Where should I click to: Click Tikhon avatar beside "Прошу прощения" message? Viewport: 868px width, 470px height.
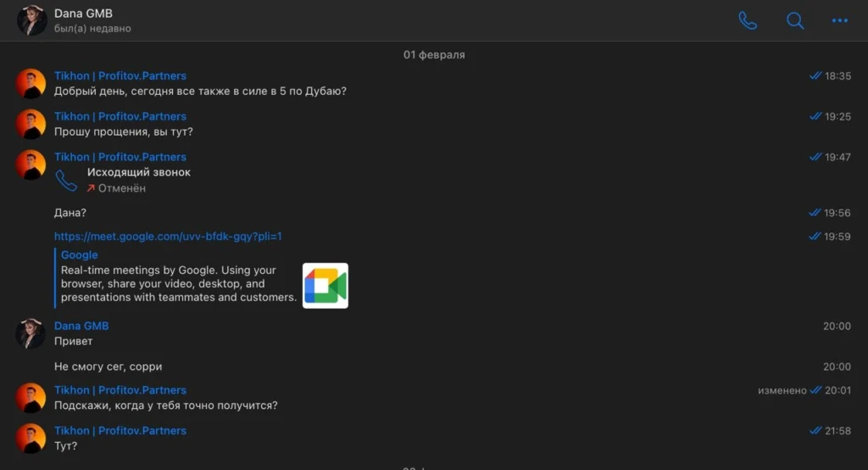(31, 124)
